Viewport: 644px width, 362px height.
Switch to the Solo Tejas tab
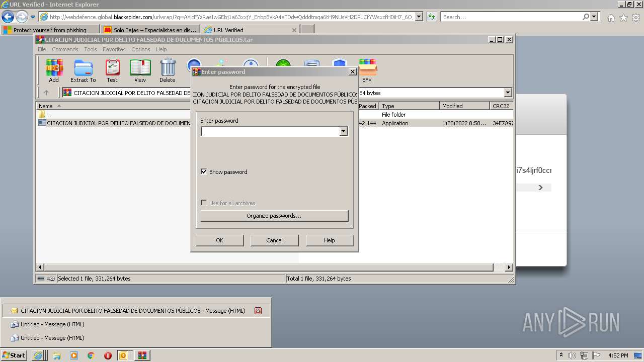(150, 30)
